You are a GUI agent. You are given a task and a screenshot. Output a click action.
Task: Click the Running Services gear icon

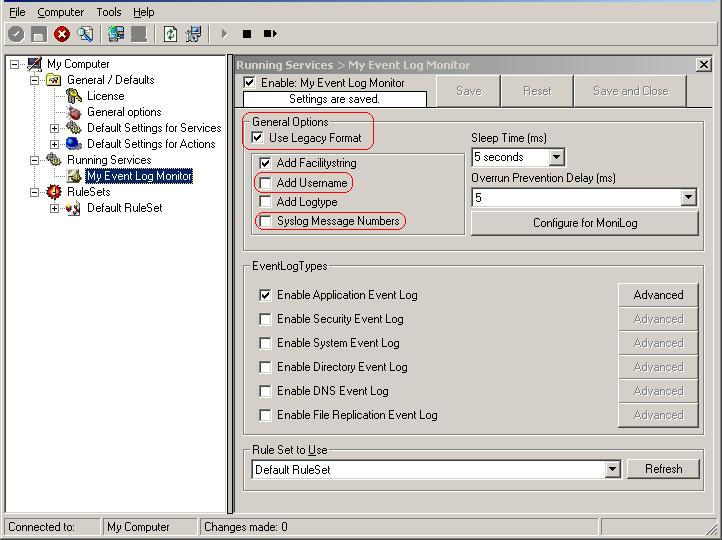click(x=54, y=160)
